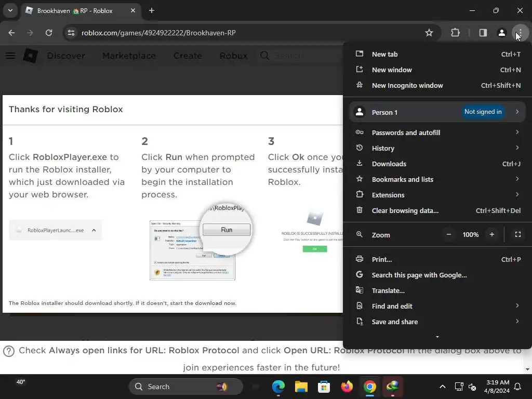Image resolution: width=532 pixels, height=399 pixels.
Task: Close the Brookhaven RP tab
Action: [133, 10]
